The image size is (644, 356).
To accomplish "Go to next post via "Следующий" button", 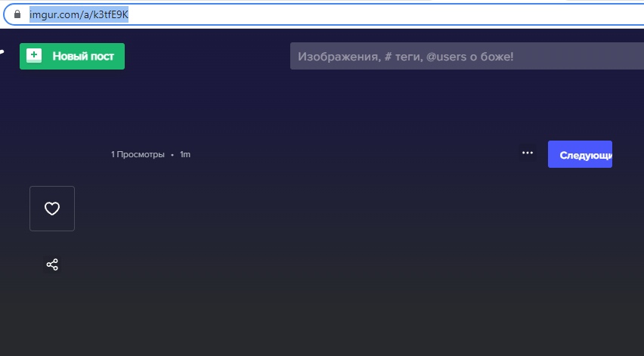I will click(x=580, y=154).
